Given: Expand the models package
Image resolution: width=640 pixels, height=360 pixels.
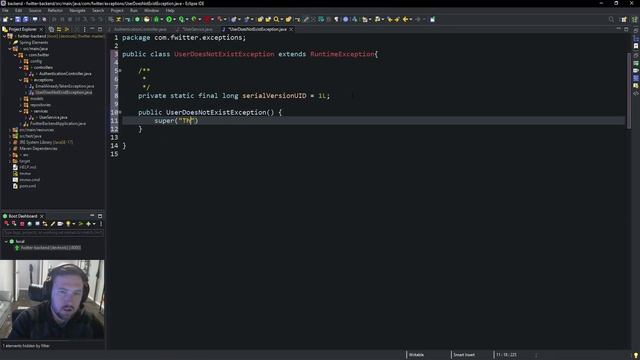Looking at the screenshot, I should pos(20,99).
